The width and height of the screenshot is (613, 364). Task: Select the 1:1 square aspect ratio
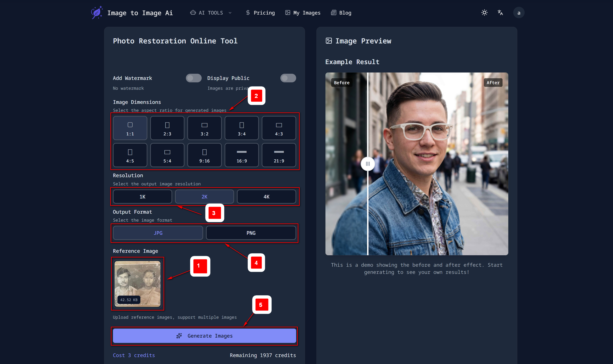pyautogui.click(x=130, y=128)
